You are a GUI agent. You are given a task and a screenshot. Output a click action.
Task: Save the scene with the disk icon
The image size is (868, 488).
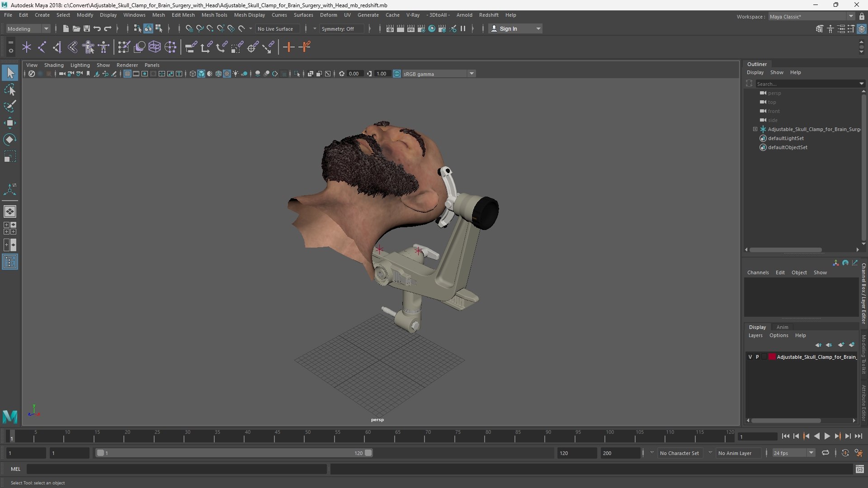[86, 28]
